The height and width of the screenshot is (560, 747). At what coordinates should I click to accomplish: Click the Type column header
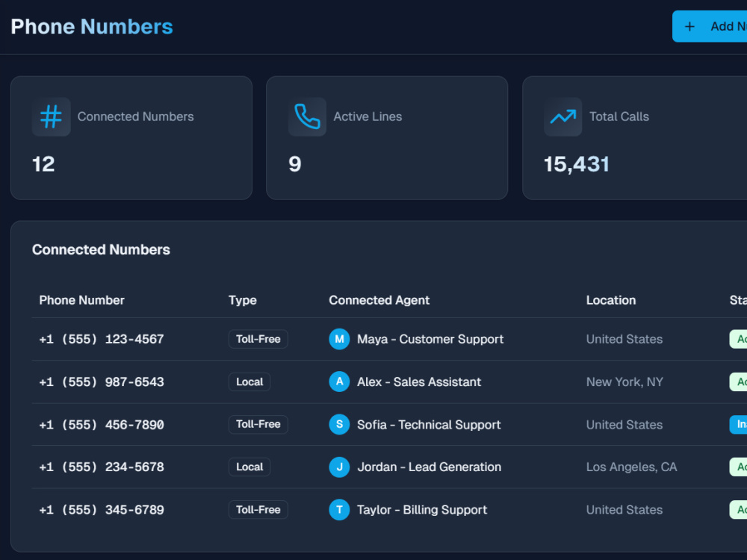click(243, 300)
